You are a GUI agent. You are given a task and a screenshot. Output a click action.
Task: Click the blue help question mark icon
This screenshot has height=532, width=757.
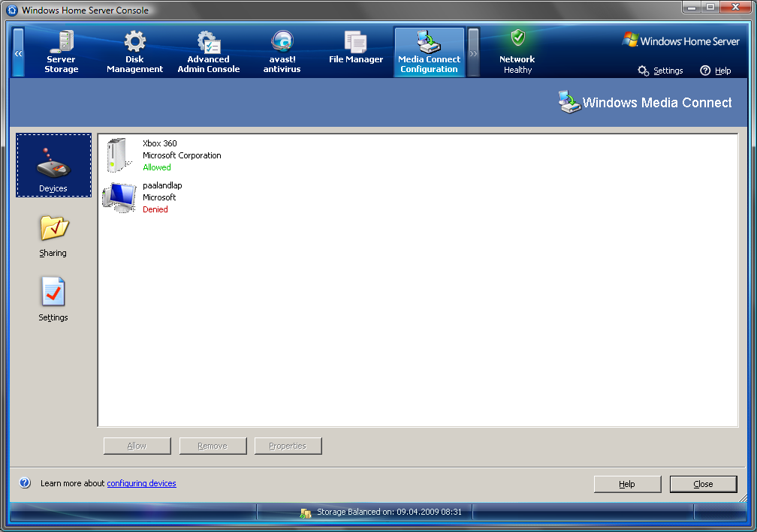point(25,482)
